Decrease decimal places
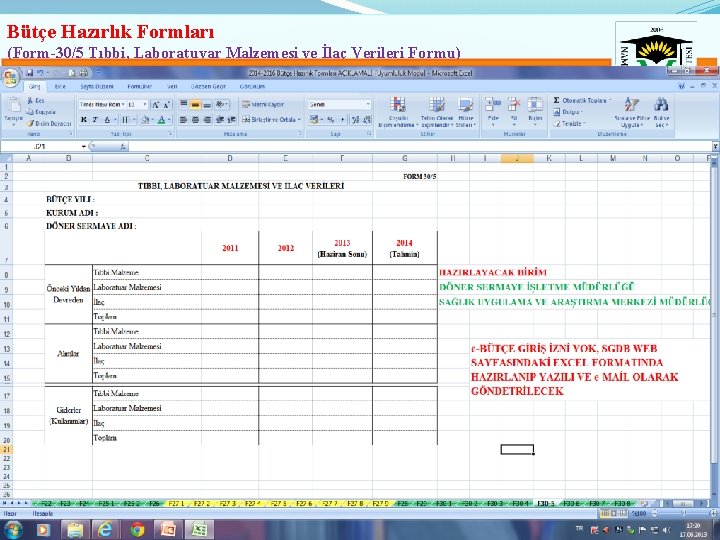The image size is (720, 540). 366,120
